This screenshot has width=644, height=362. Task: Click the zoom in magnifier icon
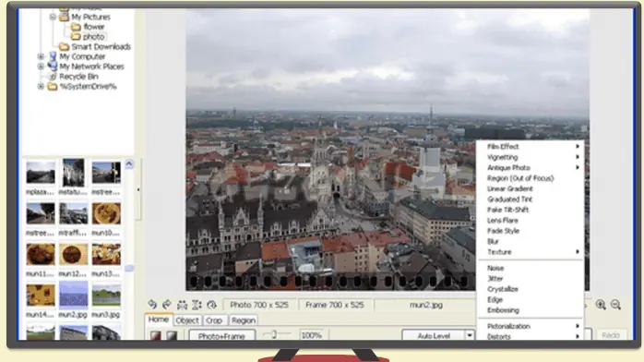tap(601, 305)
